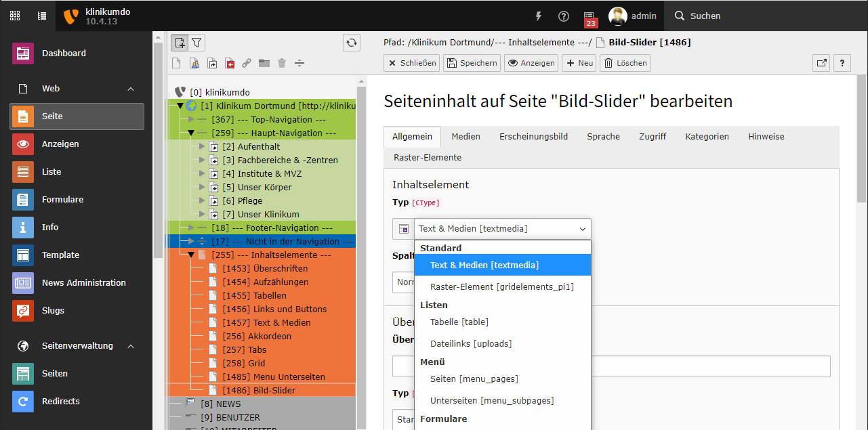
Task: Collapse the Klinikum Dortmund root page
Action: 180,106
